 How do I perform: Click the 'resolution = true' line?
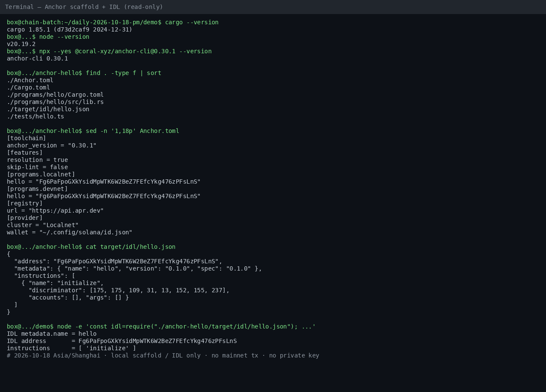(38, 160)
